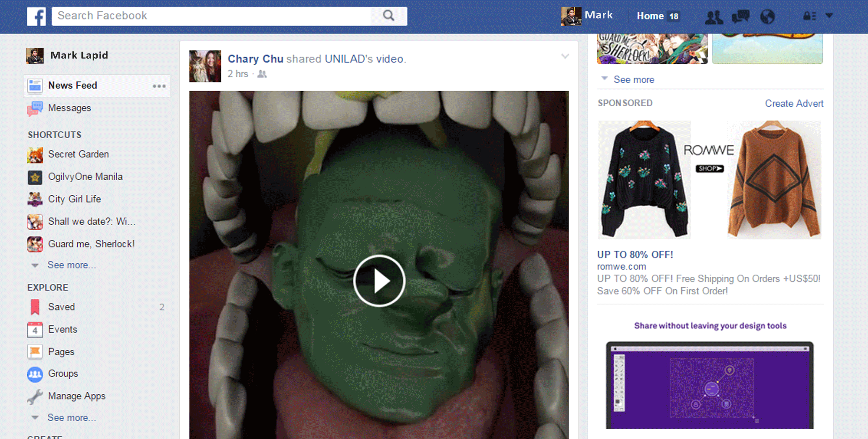Screen dimensions: 868x439
Task: Click Mark's profile picture in top bar
Action: pyautogui.click(x=571, y=16)
